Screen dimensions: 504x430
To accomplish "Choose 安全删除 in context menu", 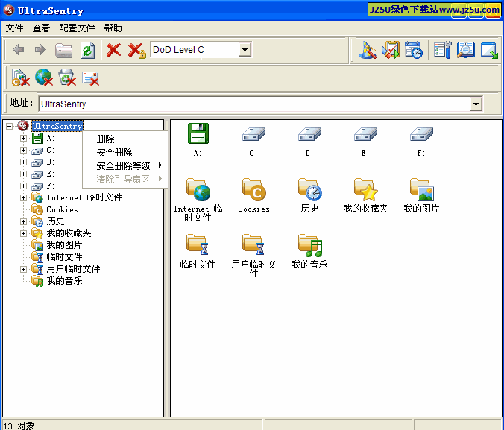I will (125, 152).
